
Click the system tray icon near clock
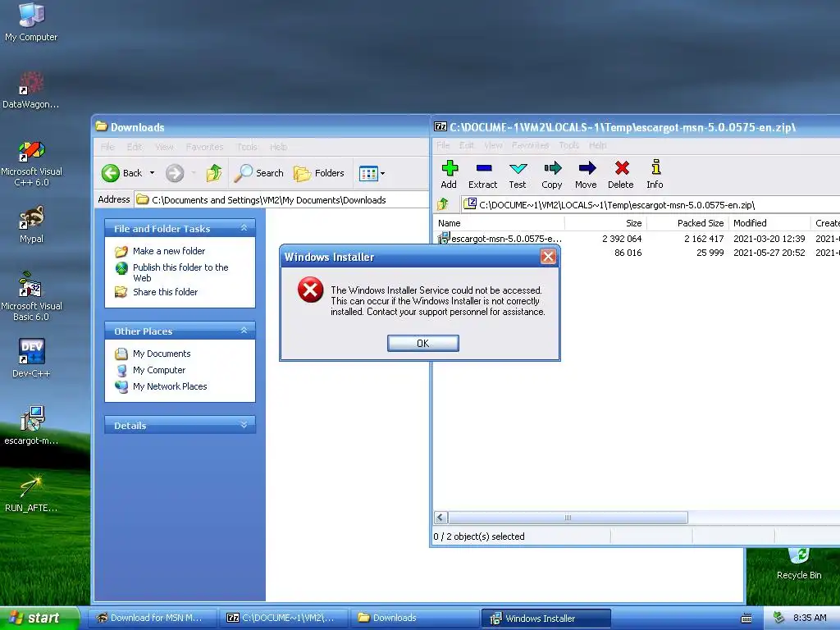pos(778,618)
